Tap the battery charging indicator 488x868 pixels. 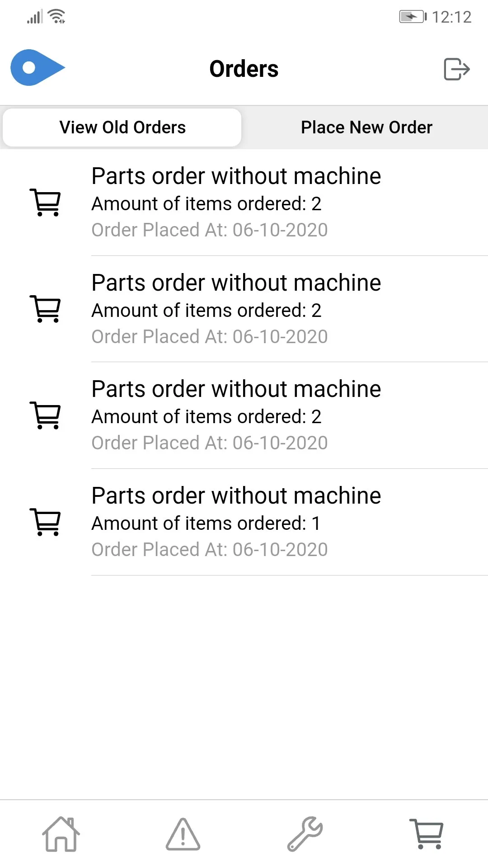(x=413, y=17)
